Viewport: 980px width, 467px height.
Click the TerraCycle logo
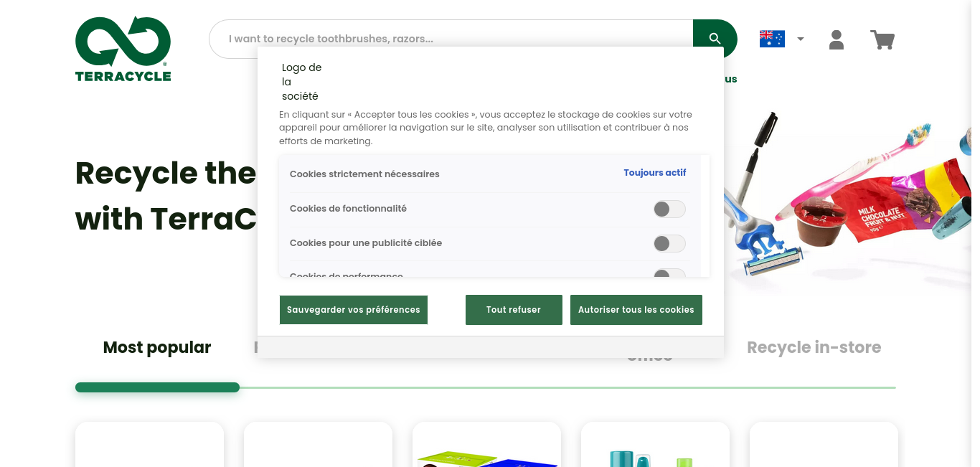(x=123, y=49)
